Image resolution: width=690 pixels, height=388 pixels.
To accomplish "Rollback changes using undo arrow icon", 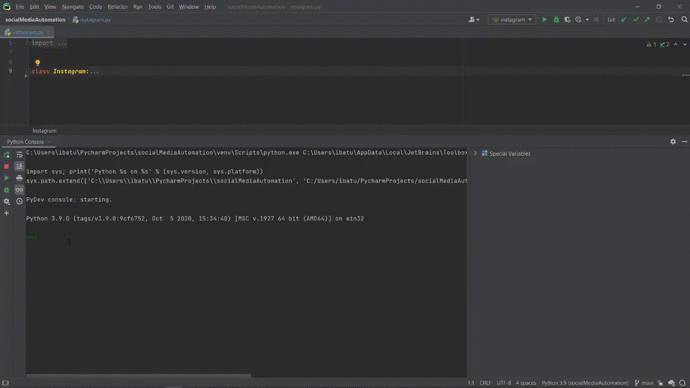I will [x=671, y=19].
